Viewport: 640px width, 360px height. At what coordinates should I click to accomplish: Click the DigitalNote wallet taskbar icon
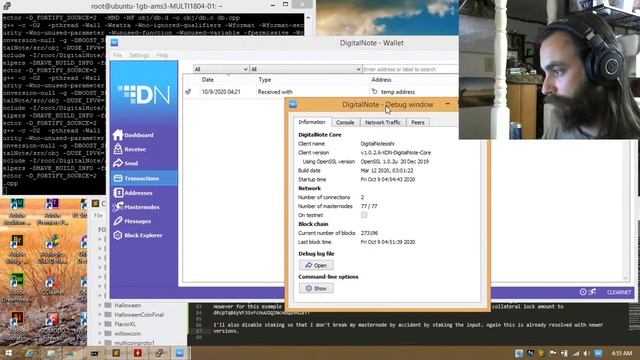pos(180,353)
